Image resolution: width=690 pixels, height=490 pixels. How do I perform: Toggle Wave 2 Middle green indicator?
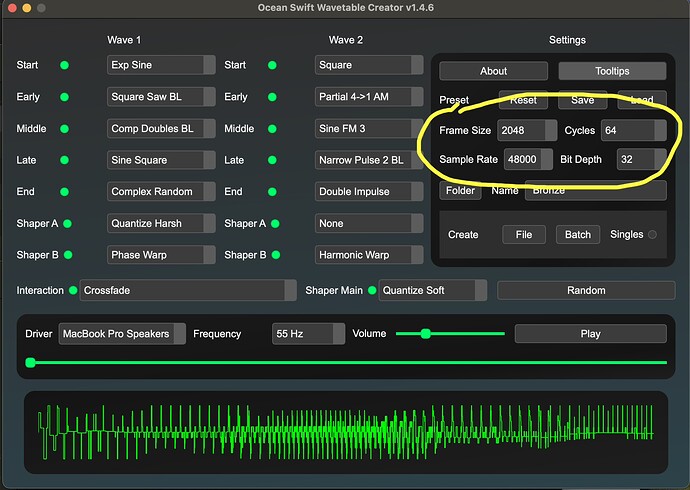pos(272,129)
